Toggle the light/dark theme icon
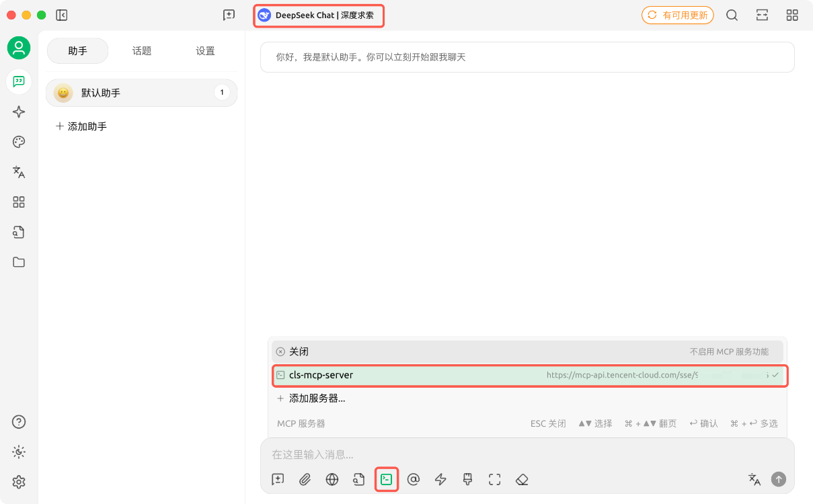The width and height of the screenshot is (813, 504). pyautogui.click(x=19, y=452)
